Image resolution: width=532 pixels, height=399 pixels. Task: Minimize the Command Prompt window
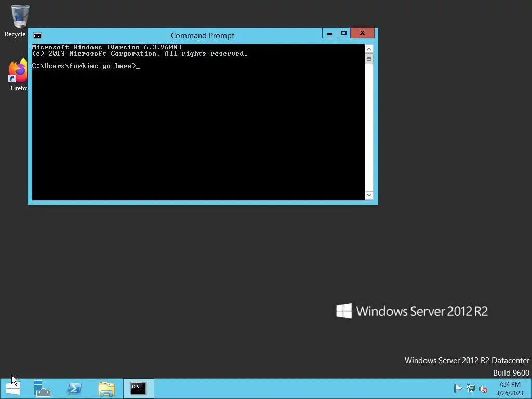pyautogui.click(x=329, y=33)
